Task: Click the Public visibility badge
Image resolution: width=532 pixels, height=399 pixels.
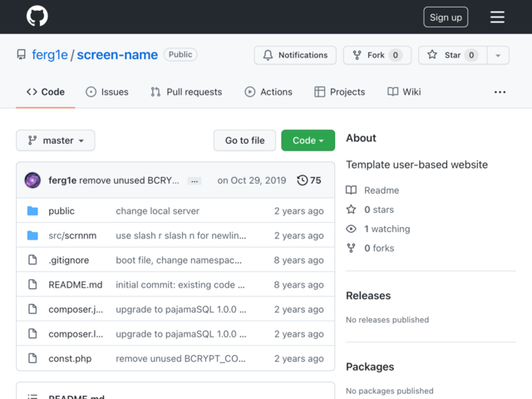Action: [180, 55]
